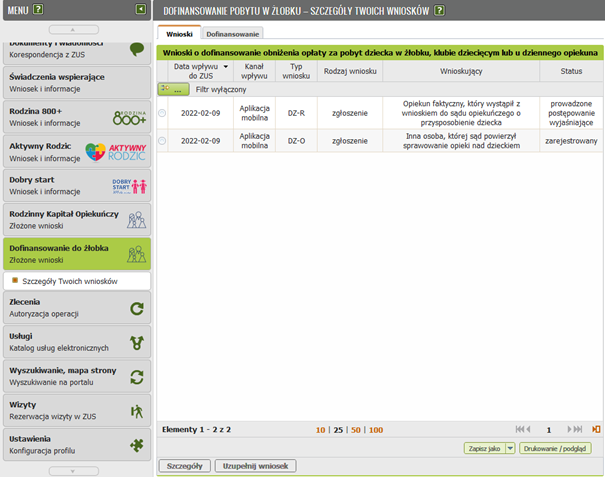Click the 'DZ-O' type cell
The height and width of the screenshot is (477, 605).
(x=296, y=141)
